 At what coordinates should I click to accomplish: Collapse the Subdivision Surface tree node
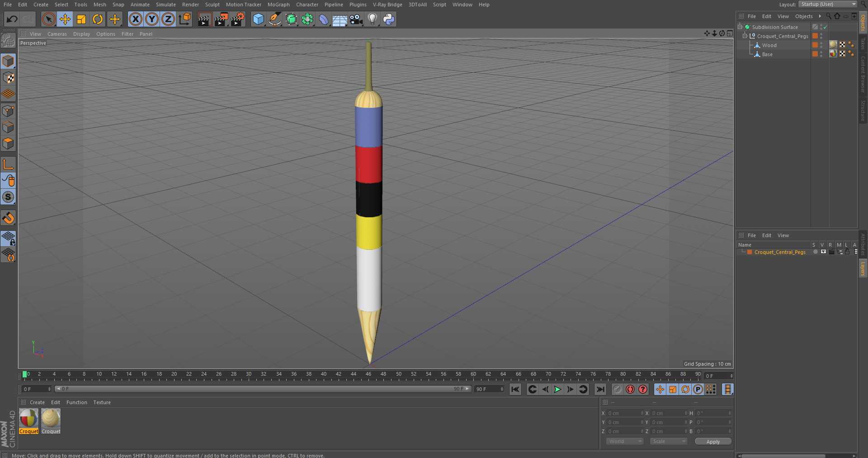(x=740, y=27)
